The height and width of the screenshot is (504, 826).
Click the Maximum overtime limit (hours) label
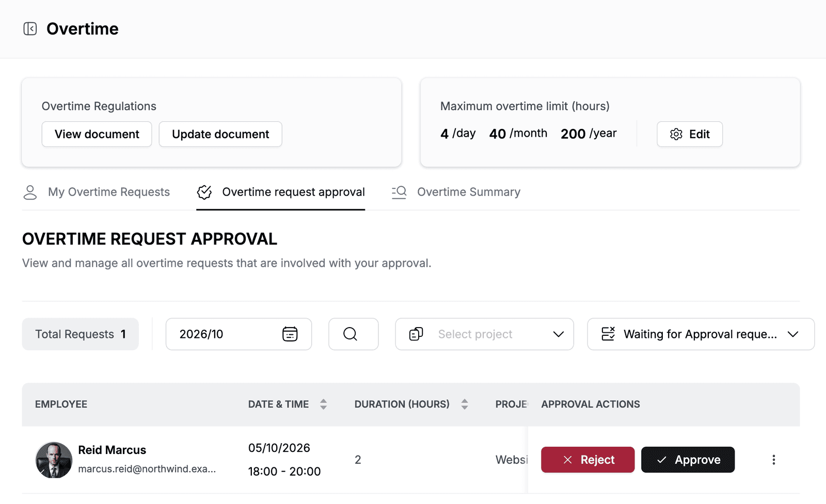click(x=525, y=106)
